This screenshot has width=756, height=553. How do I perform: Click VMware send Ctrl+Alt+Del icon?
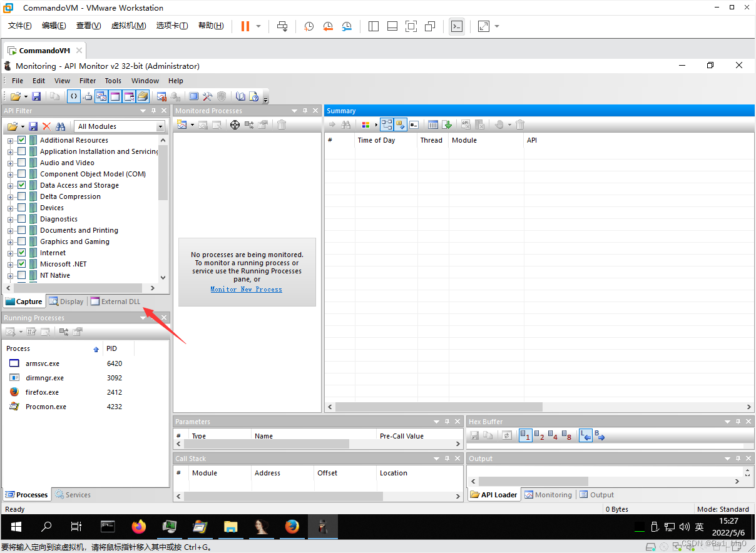282,26
